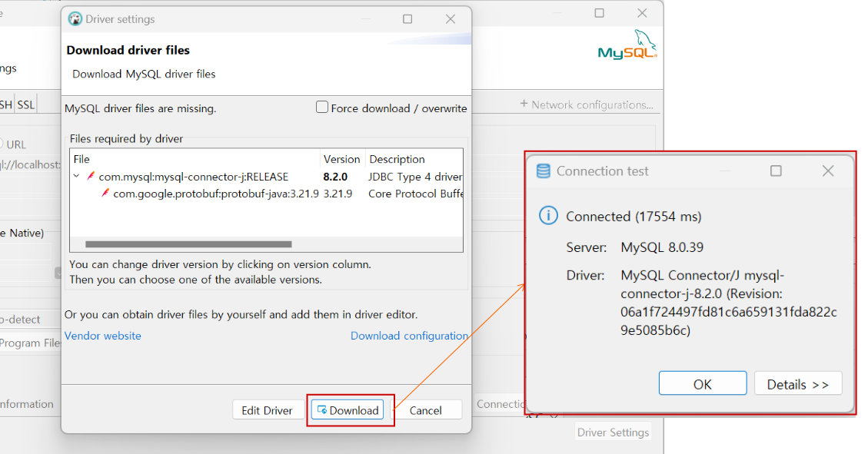Screen dimensions: 868x454
Task: Maximize the background connection window
Action: pyautogui.click(x=599, y=13)
